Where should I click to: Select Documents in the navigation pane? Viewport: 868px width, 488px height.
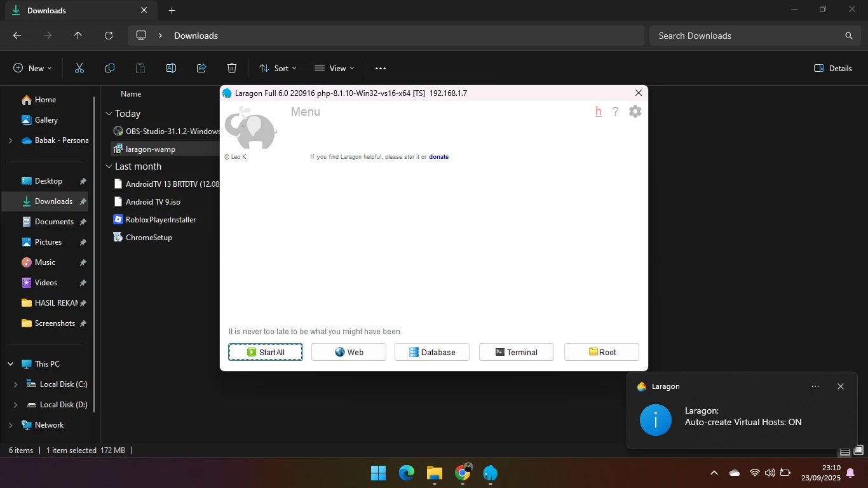tap(54, 222)
